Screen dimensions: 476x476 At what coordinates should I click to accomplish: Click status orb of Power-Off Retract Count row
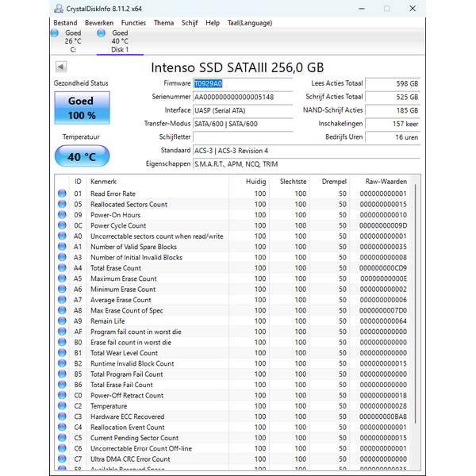pyautogui.click(x=62, y=395)
